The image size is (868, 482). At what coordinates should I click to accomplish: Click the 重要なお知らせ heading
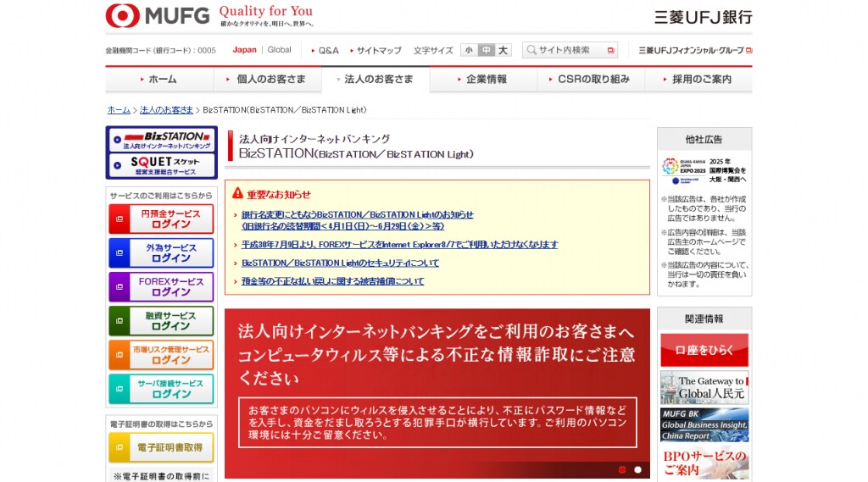coord(278,194)
